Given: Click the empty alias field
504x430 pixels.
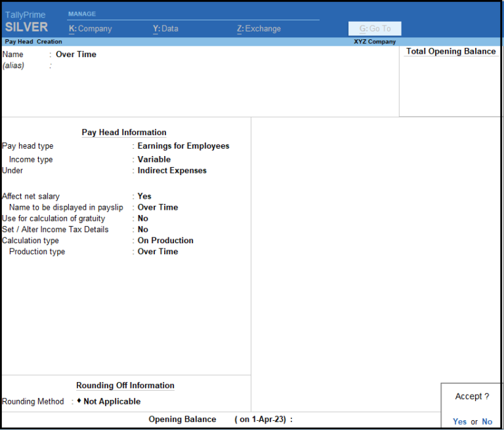Looking at the screenshot, I should click(129, 66).
